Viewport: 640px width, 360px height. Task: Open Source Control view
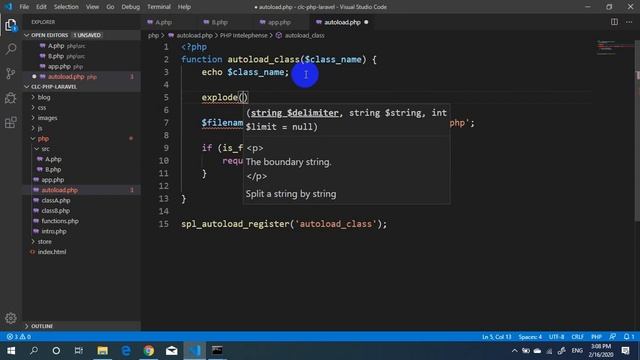click(11, 73)
